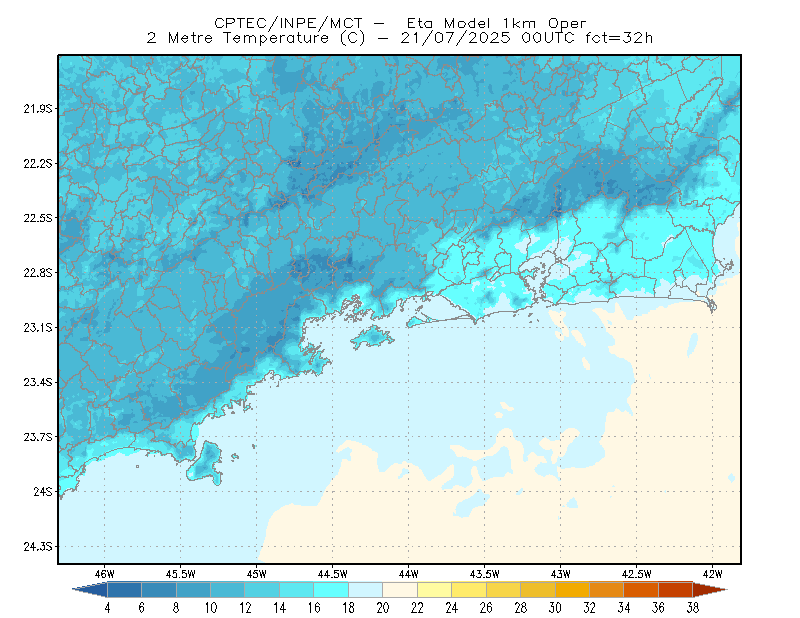The width and height of the screenshot is (800, 618).
Task: Pick the 26–28 °C legend color swatch
Action: (x=504, y=590)
